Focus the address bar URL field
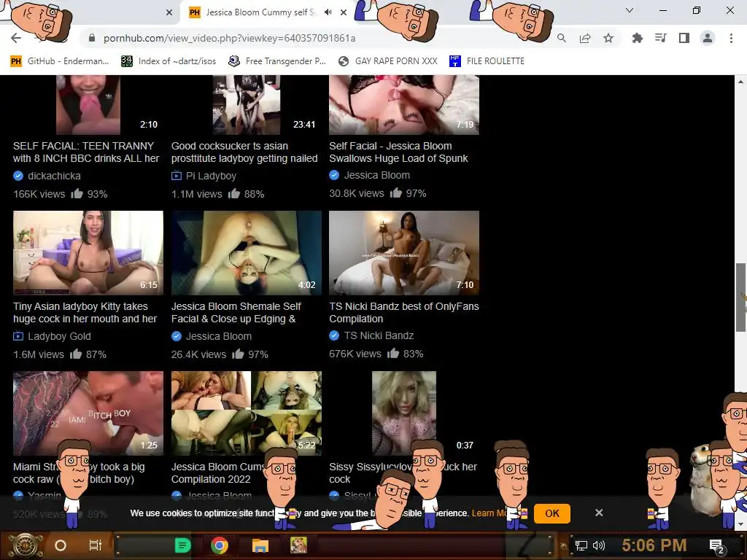This screenshot has width=747, height=560. pos(229,38)
